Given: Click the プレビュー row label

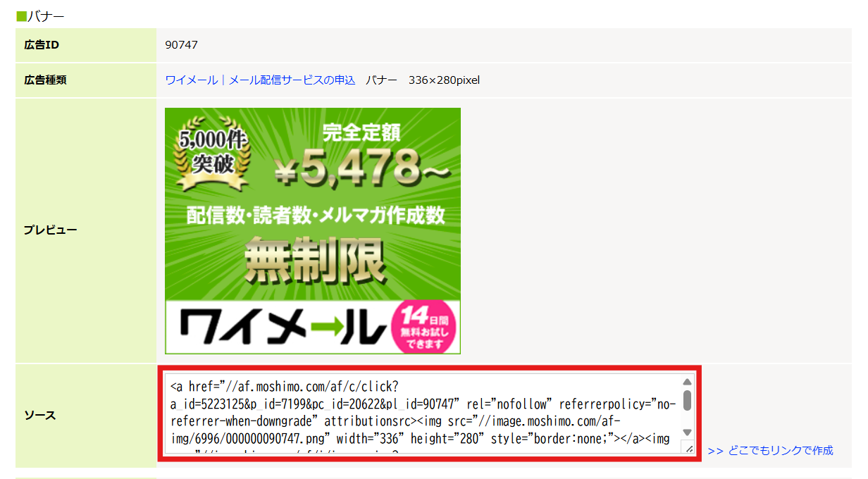Looking at the screenshot, I should coord(50,230).
